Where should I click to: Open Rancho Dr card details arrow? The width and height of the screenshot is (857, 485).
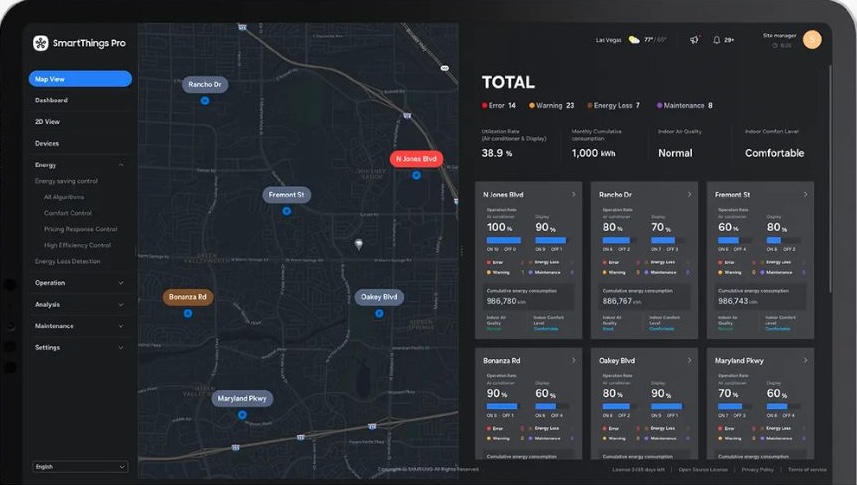689,194
